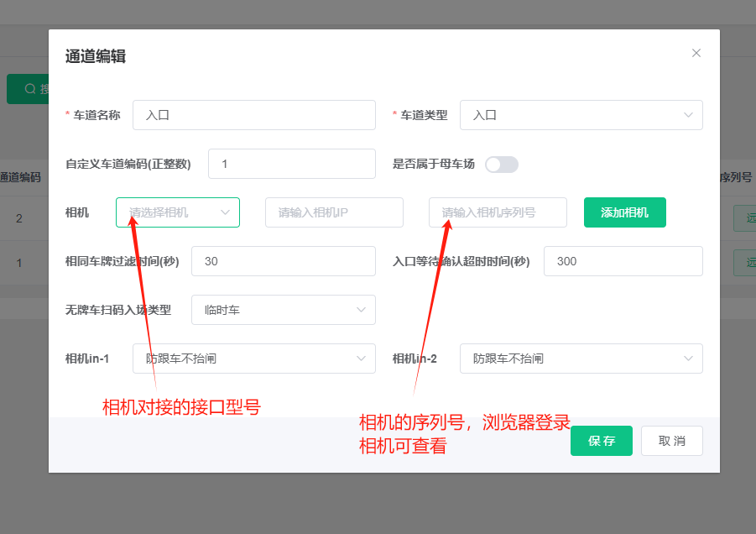This screenshot has width=756, height=534.
Task: Open the 相机in-2 dropdown
Action: [x=581, y=359]
